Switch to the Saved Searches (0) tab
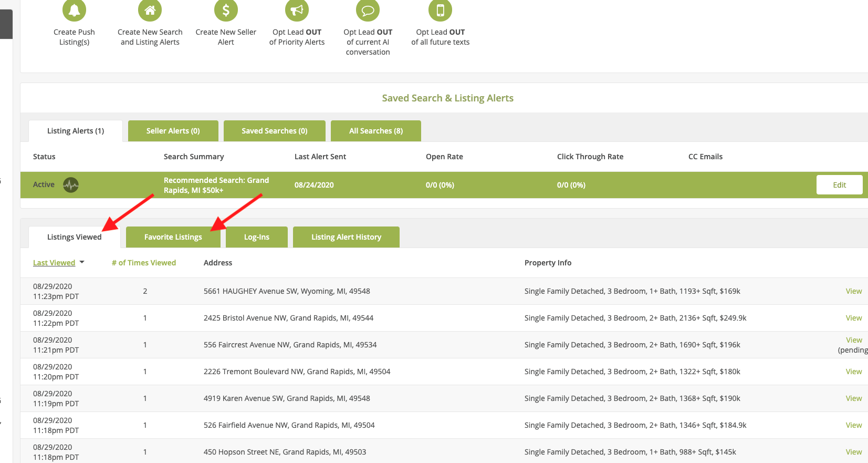The width and height of the screenshot is (868, 463). (x=274, y=131)
